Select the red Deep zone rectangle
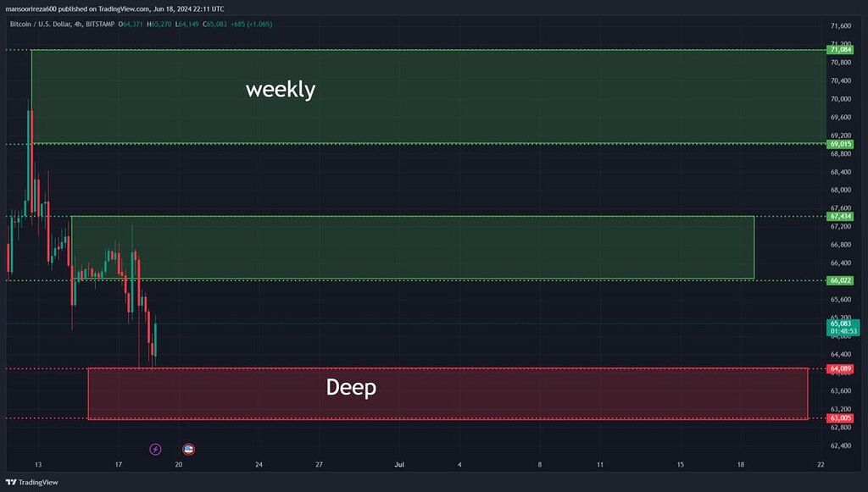 551,402
